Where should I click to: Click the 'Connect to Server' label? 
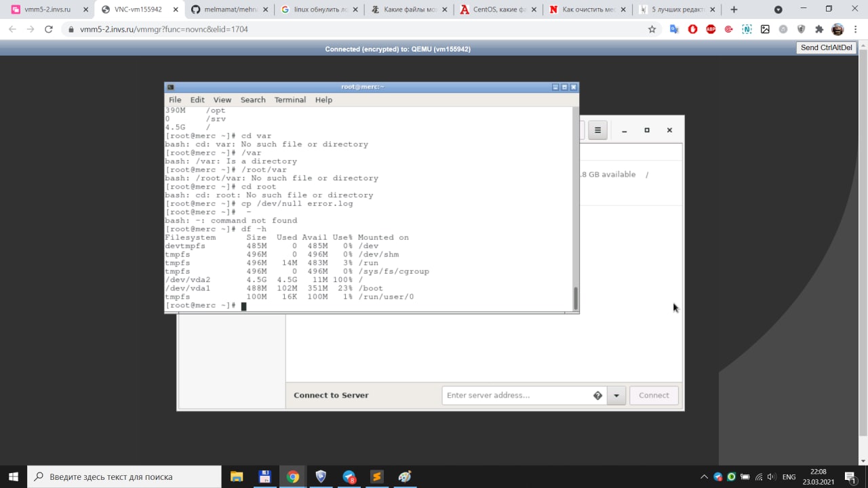331,395
